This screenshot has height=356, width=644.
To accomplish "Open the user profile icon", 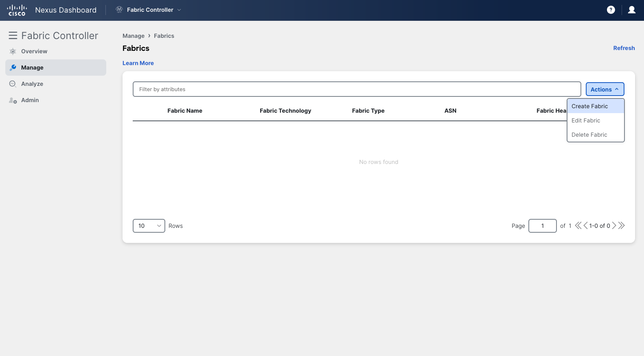I will pyautogui.click(x=632, y=10).
